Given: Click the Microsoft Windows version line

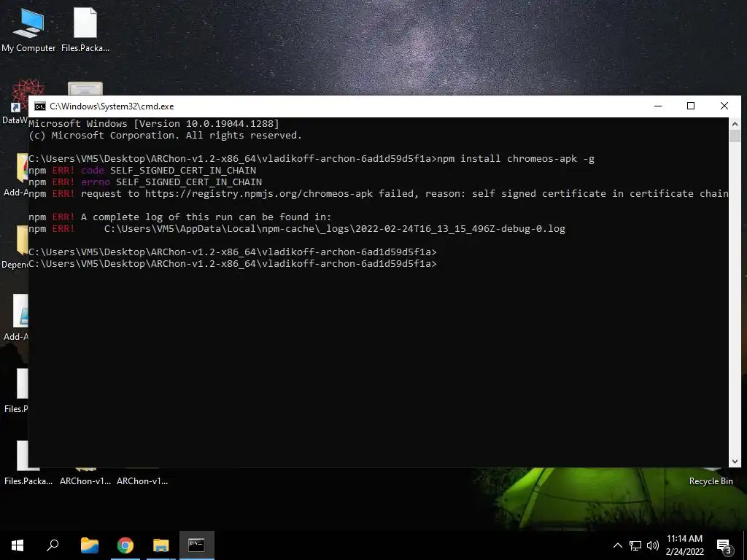Looking at the screenshot, I should pyautogui.click(x=153, y=123).
